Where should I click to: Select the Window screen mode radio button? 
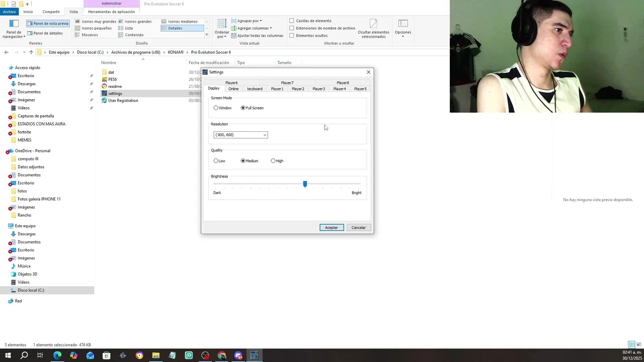point(216,108)
